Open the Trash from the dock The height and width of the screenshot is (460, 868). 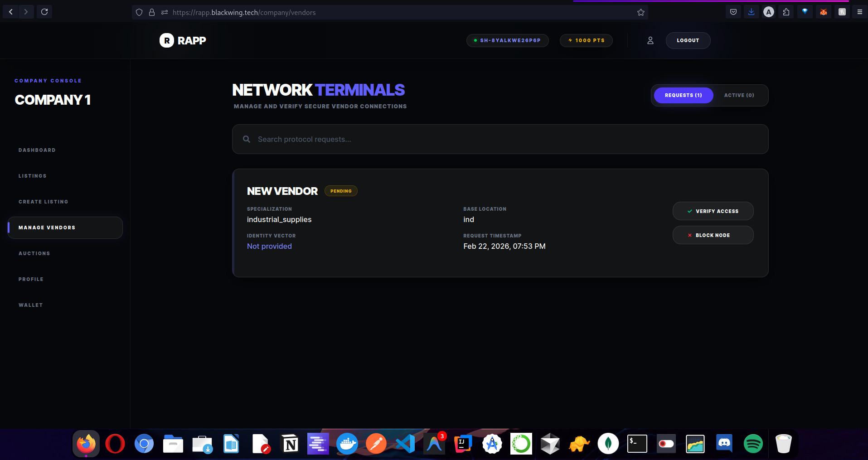[783, 444]
